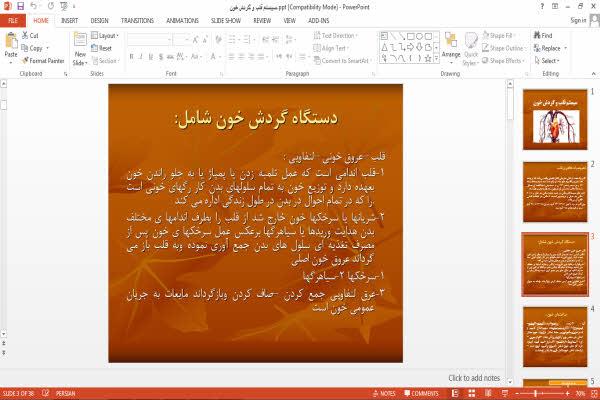The height and width of the screenshot is (400, 600).
Task: Select the Format Painter brush
Action: pyautogui.click(x=43, y=61)
